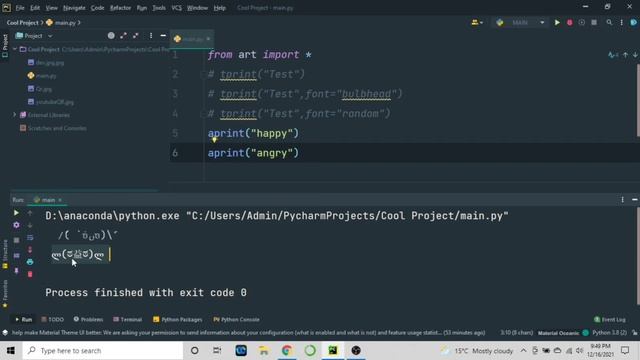Open Chrome from the Windows taskbar
This screenshot has width=640, height=360.
(287, 351)
